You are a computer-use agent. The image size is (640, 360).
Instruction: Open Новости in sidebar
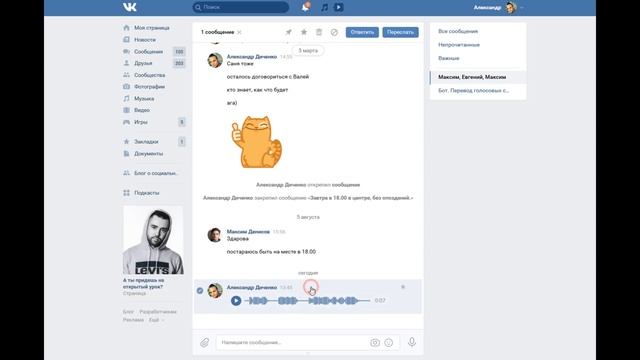(144, 40)
